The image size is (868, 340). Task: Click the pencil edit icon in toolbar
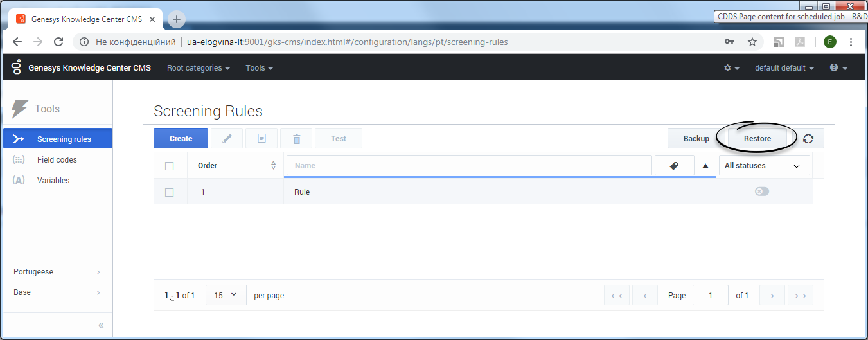tap(227, 139)
